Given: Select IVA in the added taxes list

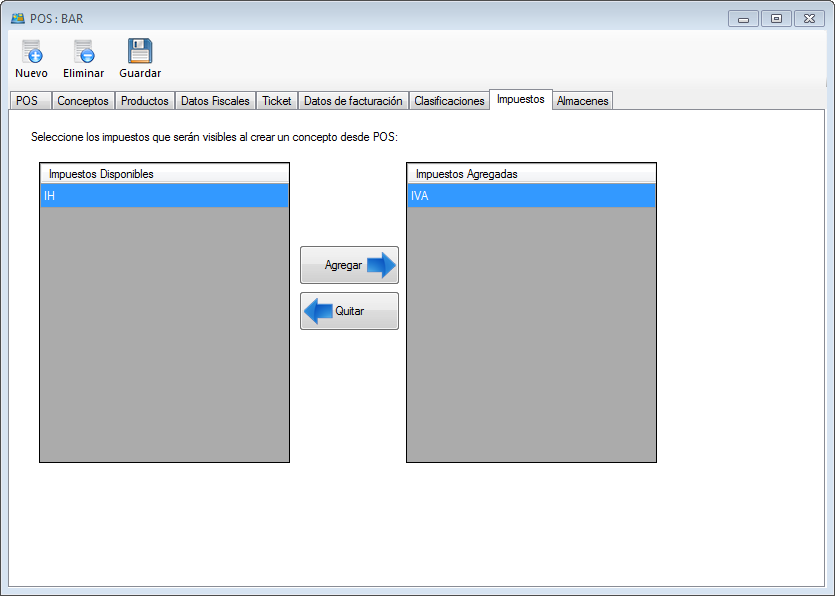Looking at the screenshot, I should [x=531, y=196].
